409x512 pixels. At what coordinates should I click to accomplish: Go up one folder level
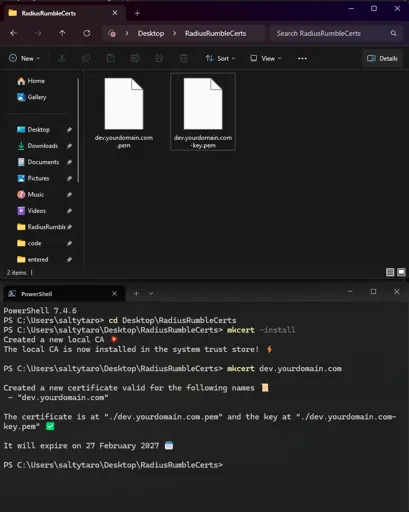62,33
